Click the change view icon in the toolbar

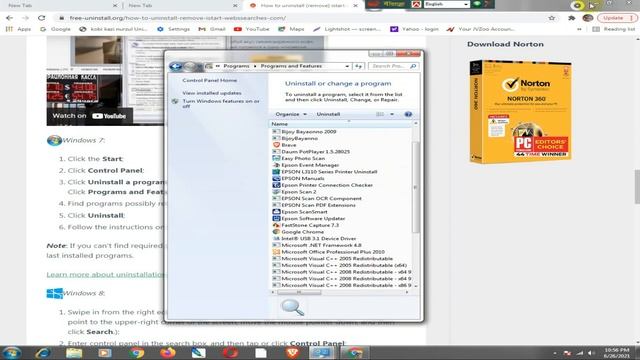(x=380, y=114)
